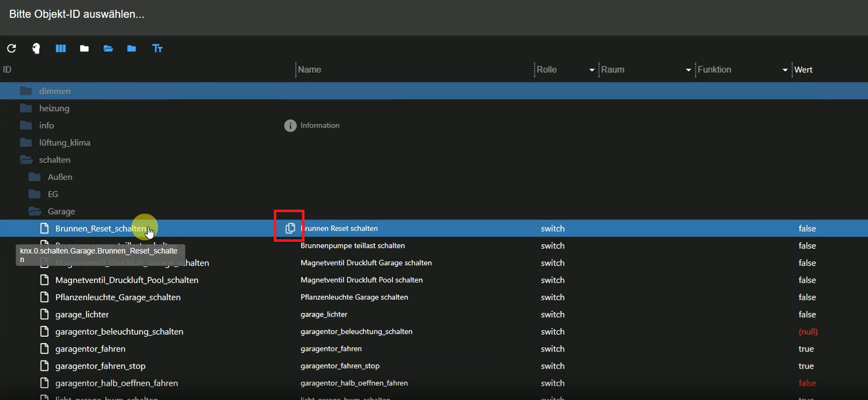Expand the EG folder
The height and width of the screenshot is (400, 868).
(x=35, y=194)
